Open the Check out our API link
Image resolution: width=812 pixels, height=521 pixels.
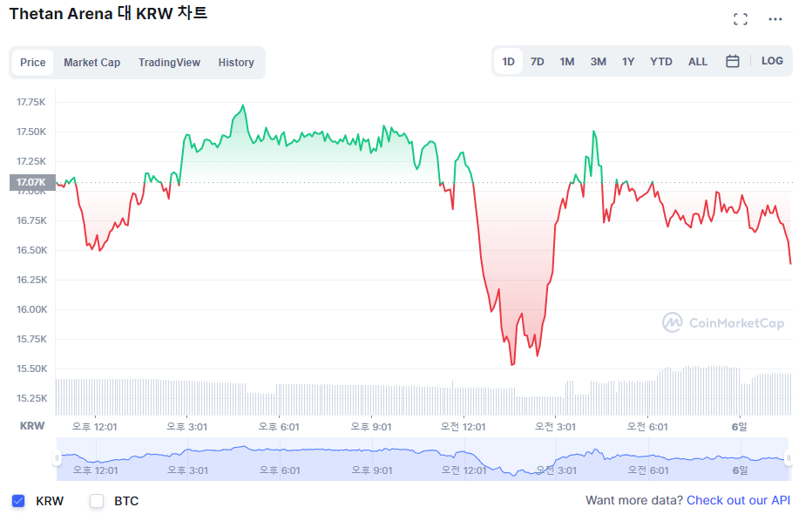(x=738, y=500)
